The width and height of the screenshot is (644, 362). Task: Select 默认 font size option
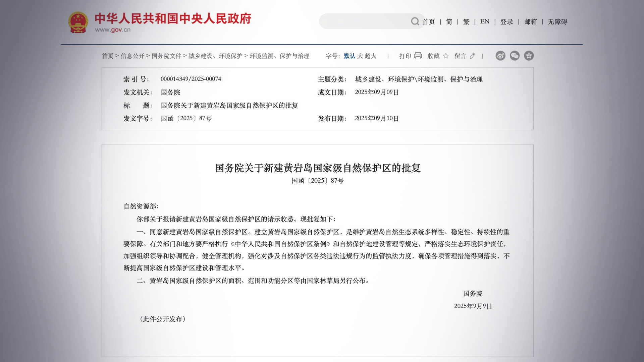point(349,56)
